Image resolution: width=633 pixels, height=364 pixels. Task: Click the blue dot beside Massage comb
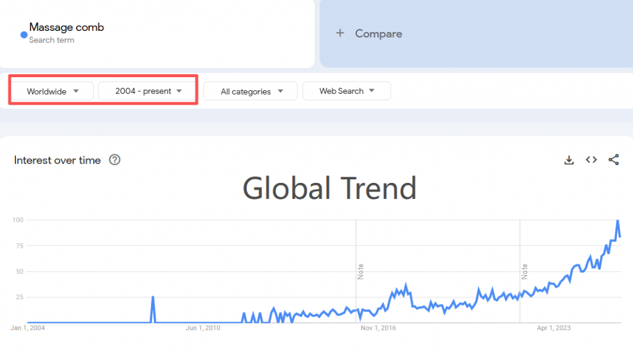click(x=24, y=35)
